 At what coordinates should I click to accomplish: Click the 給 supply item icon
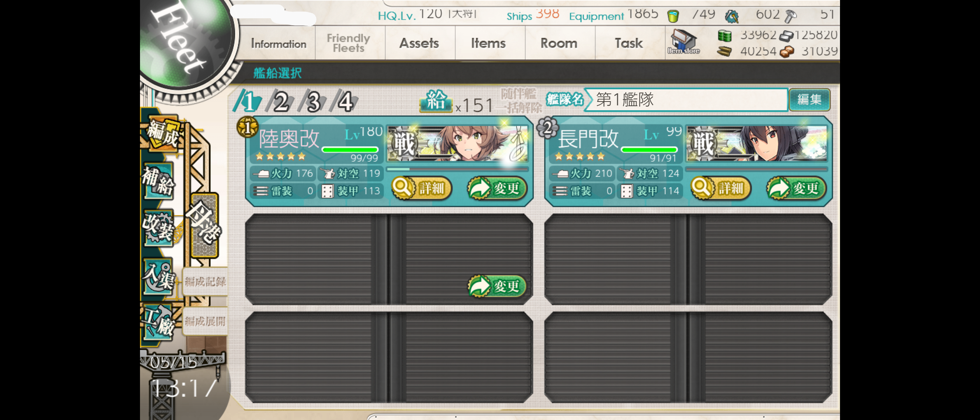(x=436, y=101)
